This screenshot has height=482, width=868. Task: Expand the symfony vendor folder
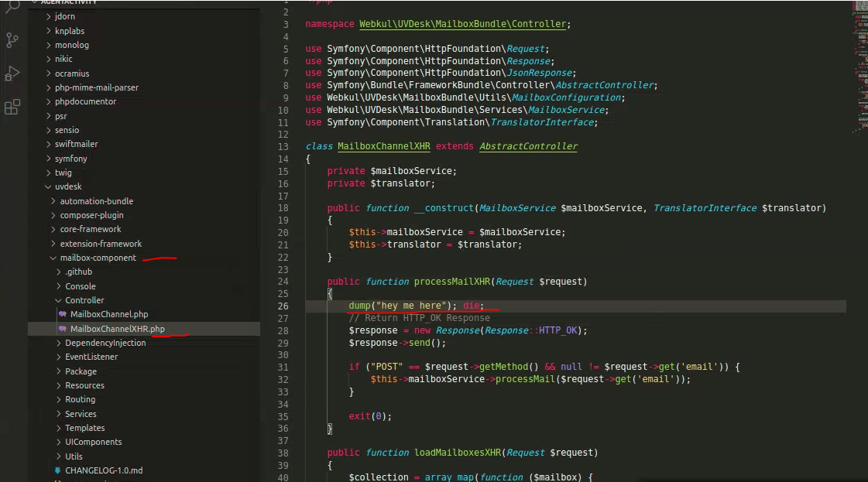[48, 159]
